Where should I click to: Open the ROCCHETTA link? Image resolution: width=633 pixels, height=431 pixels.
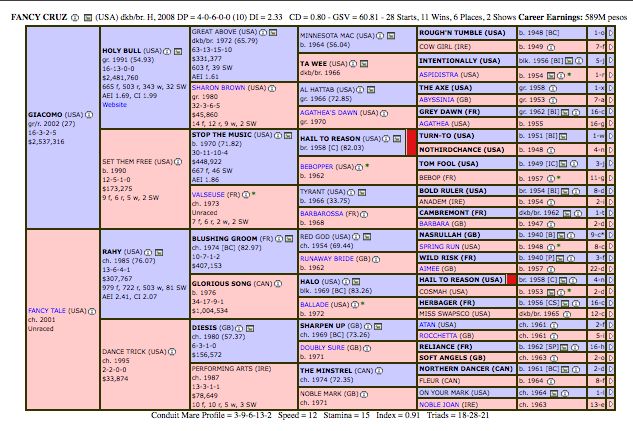[x=438, y=336]
